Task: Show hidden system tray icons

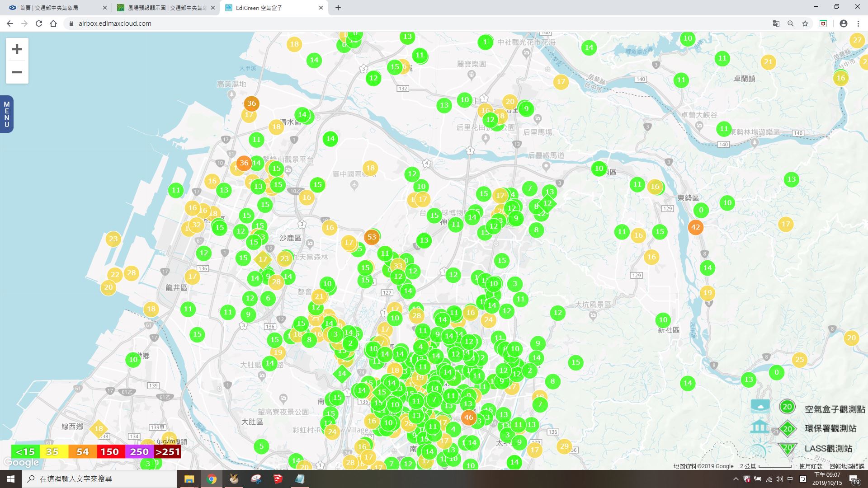Action: pyautogui.click(x=736, y=479)
